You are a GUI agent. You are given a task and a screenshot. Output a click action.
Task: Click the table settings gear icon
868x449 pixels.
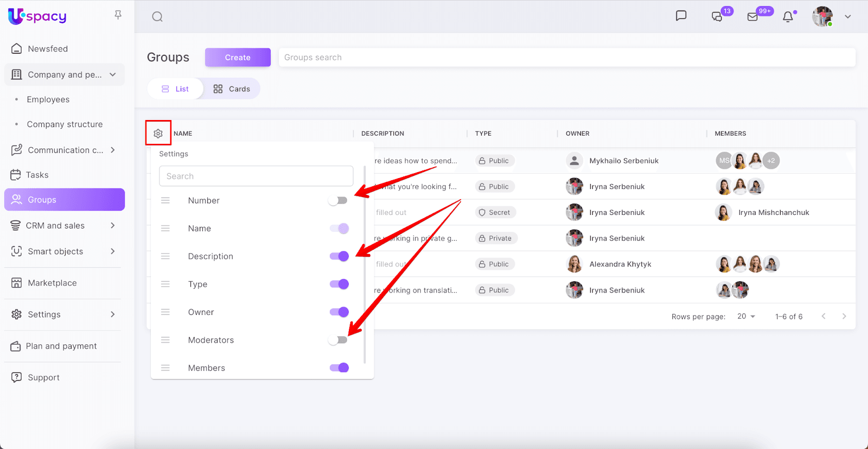point(158,134)
